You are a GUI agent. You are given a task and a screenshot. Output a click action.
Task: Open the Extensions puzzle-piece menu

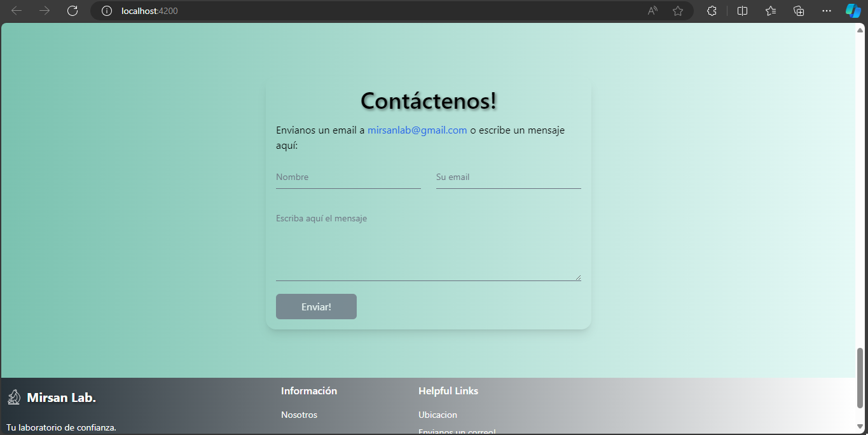[x=712, y=10]
